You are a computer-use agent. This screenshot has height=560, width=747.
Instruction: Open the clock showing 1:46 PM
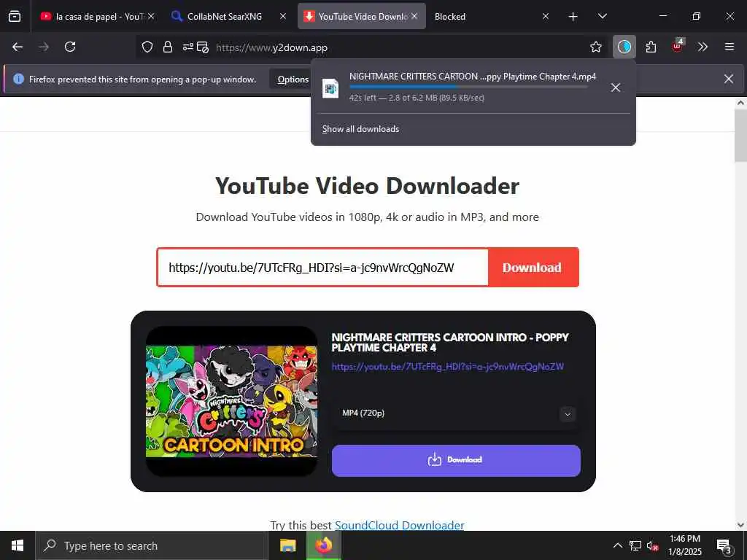(x=684, y=545)
